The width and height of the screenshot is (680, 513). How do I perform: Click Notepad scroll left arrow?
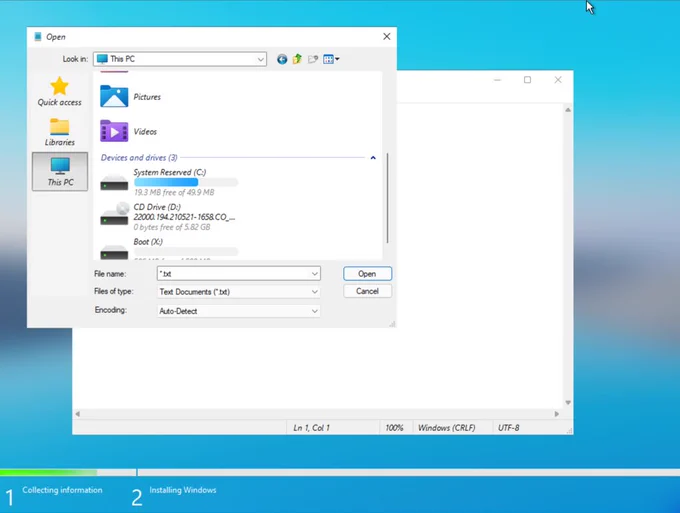click(x=77, y=414)
